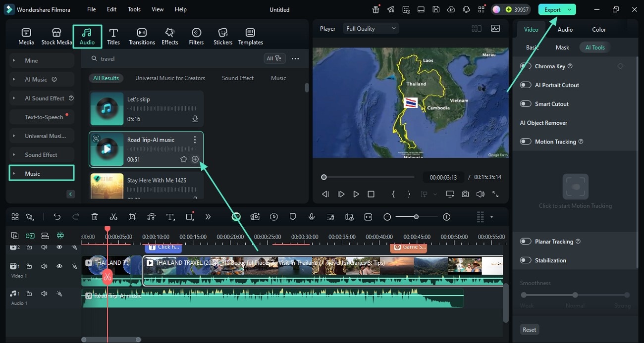Open the cloud upload icon in title bar
This screenshot has height=343, width=644.
[451, 9]
